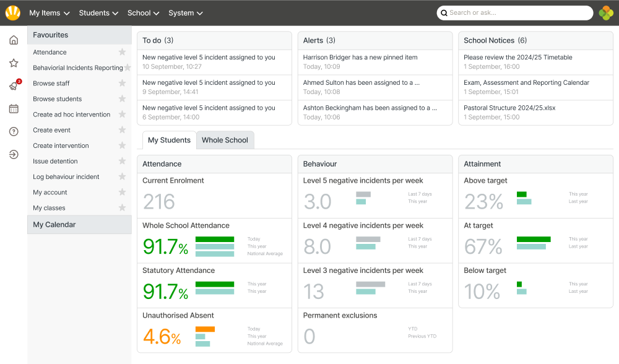
Task: Switch to the Whole School tab
Action: pos(225,141)
